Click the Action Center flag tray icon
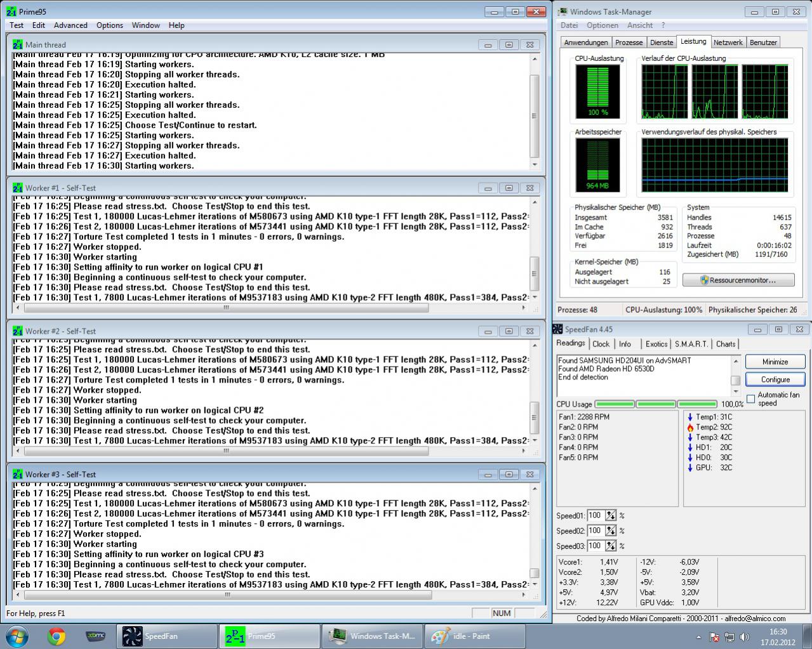The height and width of the screenshot is (649, 812). [714, 637]
